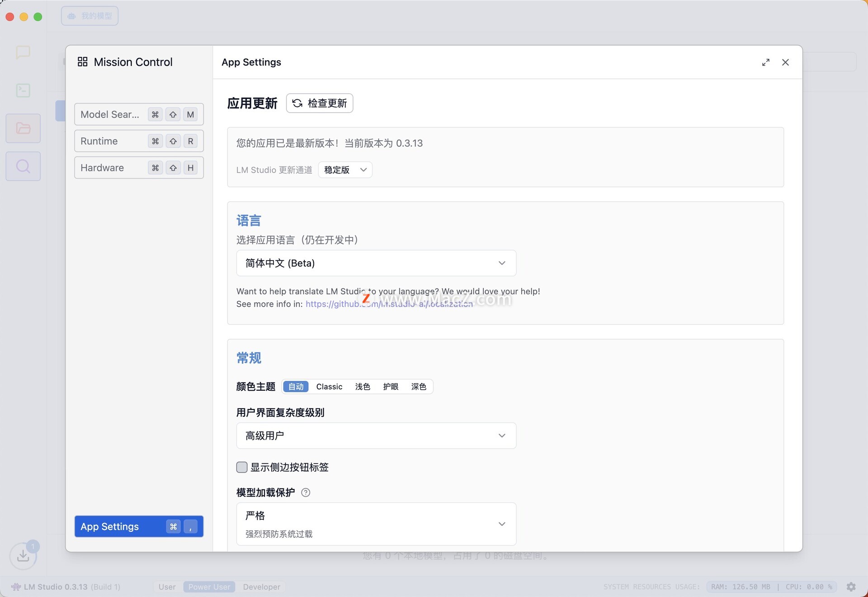Open the My Models folder icon
Screen dimensions: 868x597
(23, 128)
